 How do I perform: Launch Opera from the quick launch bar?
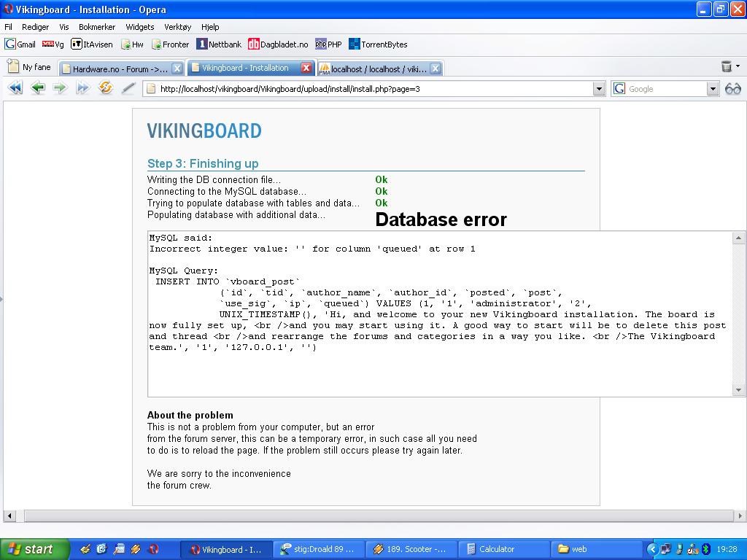(153, 549)
